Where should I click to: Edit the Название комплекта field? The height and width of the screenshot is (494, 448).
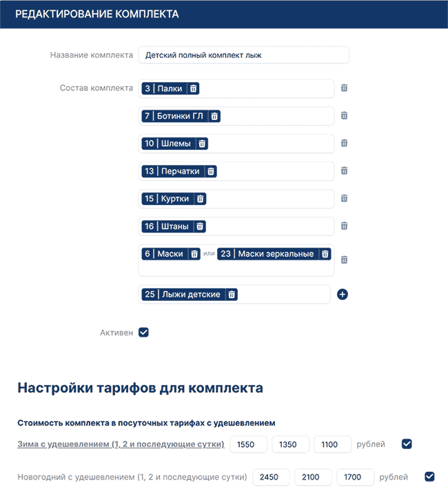(x=244, y=55)
